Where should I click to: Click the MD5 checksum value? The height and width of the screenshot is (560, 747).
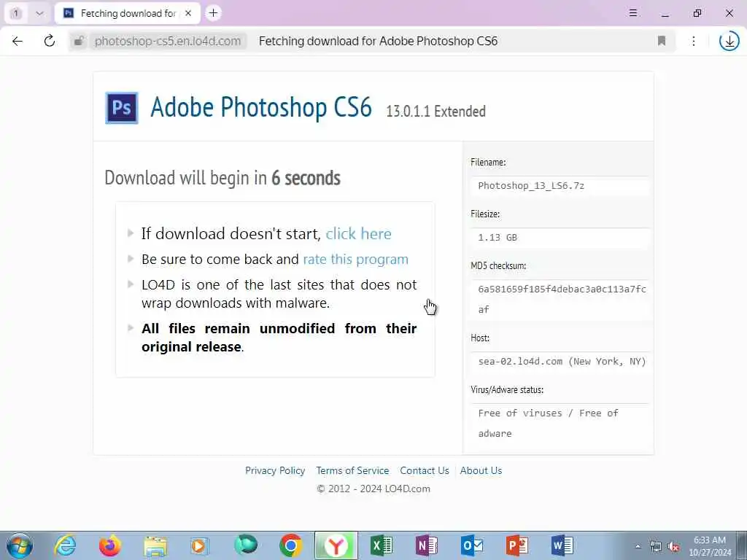(562, 299)
